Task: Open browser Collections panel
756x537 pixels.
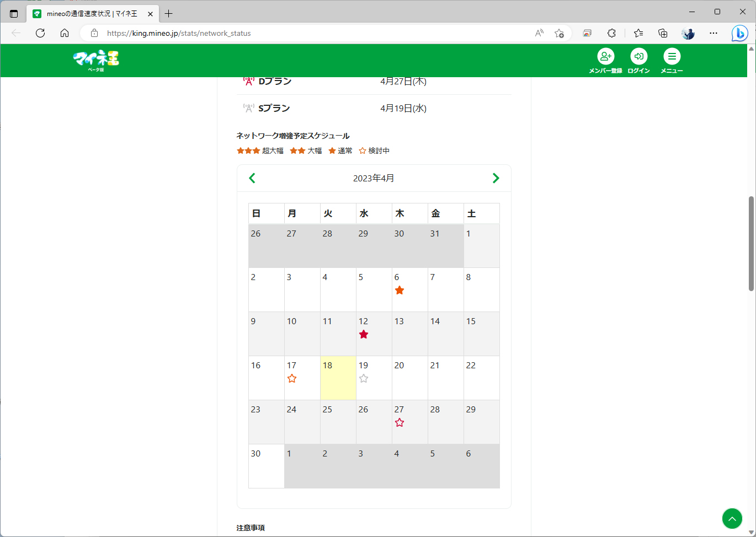Action: (663, 33)
